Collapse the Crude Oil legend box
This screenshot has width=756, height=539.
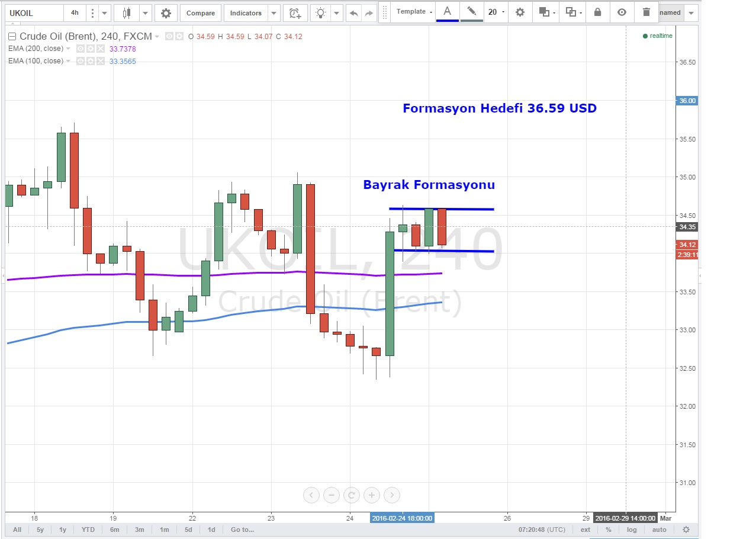[x=12, y=37]
